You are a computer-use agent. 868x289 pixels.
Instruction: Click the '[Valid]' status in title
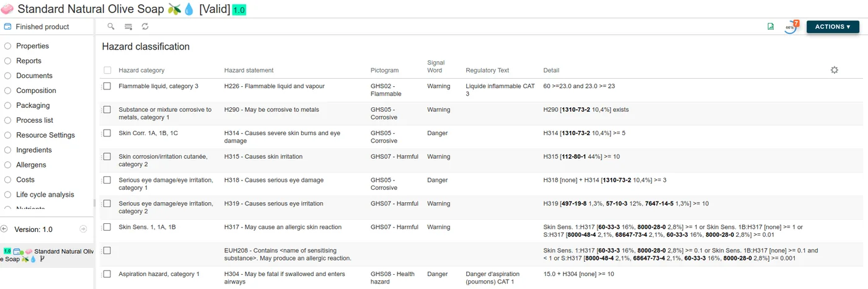(215, 9)
